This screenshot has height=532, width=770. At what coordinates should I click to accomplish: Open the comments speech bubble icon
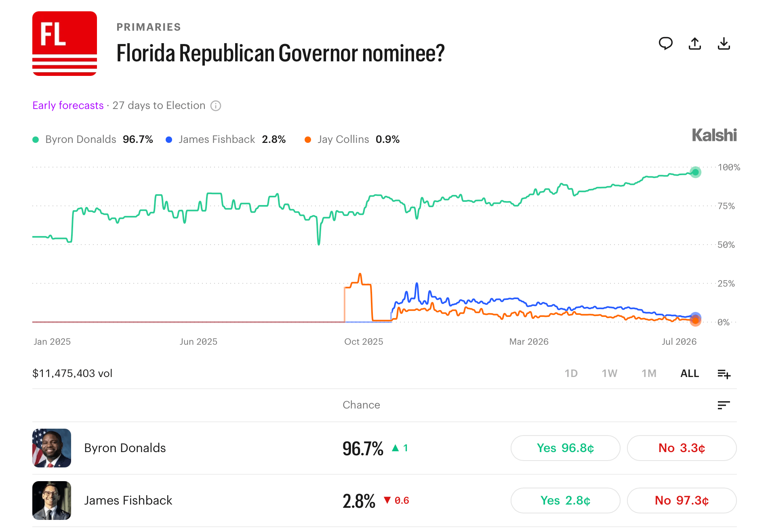(x=665, y=43)
